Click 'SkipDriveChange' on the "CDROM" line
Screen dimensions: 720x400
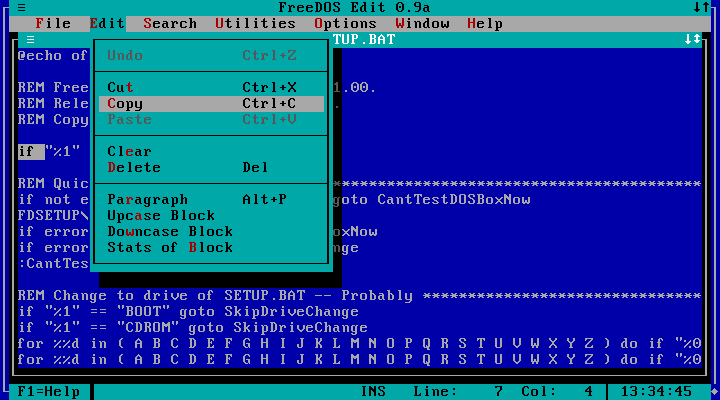click(x=300, y=328)
